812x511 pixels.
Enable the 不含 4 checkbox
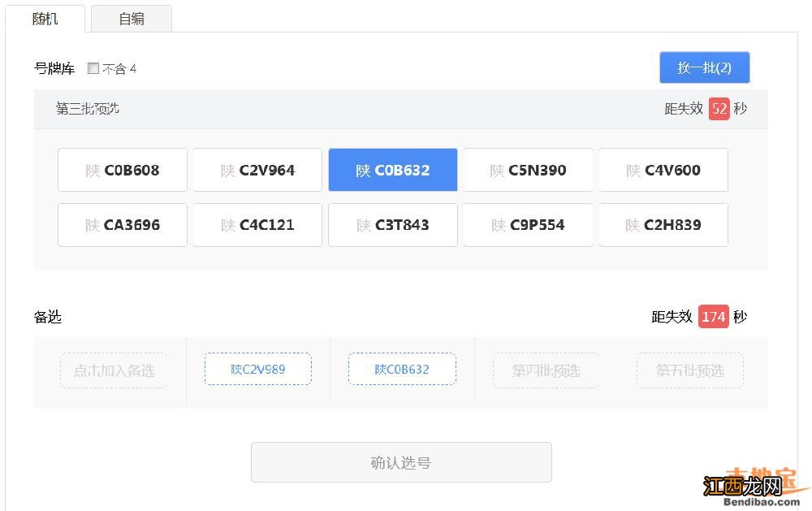(93, 68)
